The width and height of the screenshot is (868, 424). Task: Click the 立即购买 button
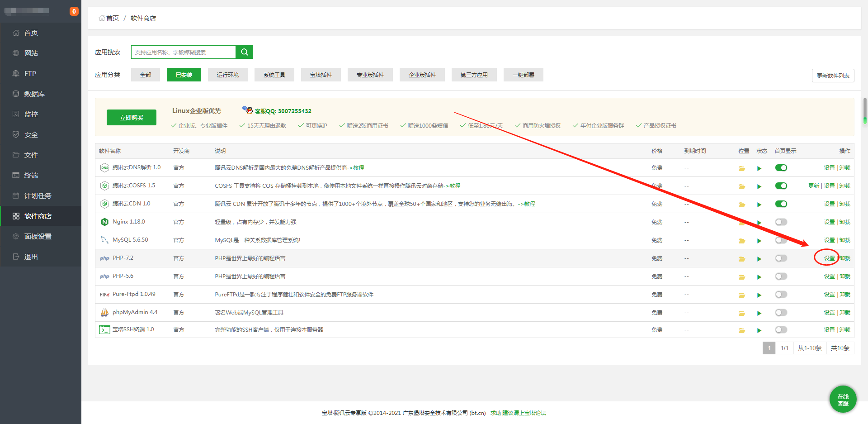point(132,118)
